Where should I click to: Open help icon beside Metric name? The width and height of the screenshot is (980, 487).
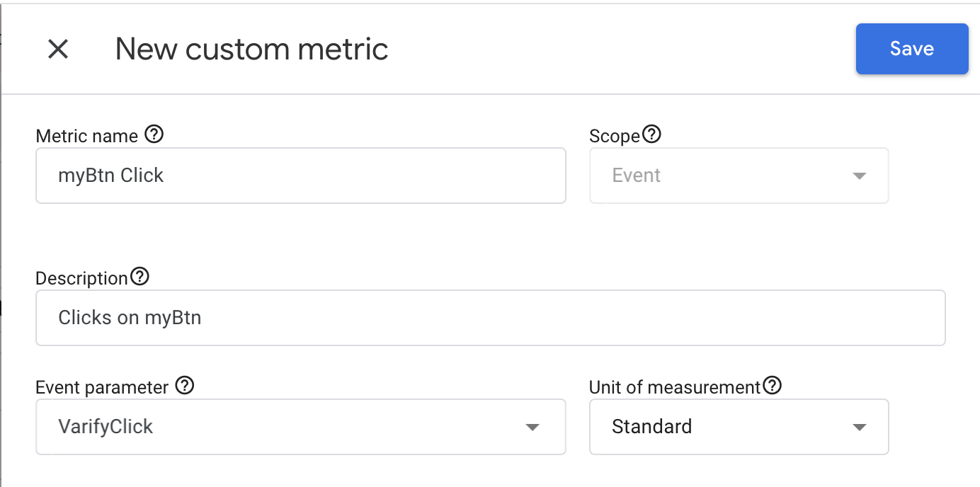(154, 134)
